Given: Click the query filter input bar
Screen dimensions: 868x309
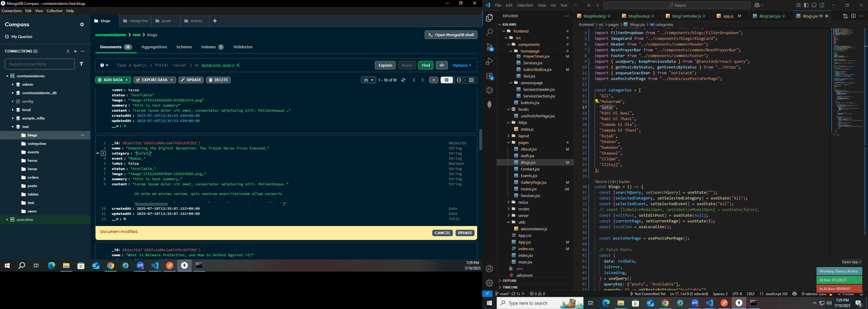Looking at the screenshot, I should (x=243, y=65).
